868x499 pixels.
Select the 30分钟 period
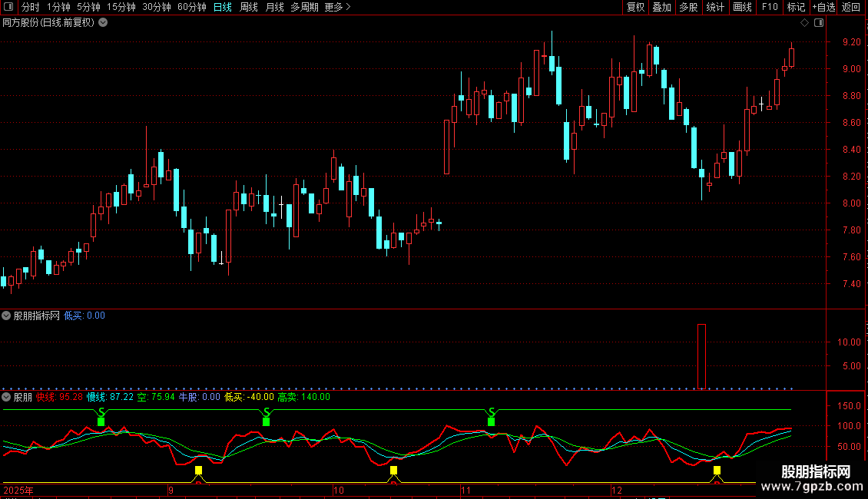pyautogui.click(x=157, y=7)
